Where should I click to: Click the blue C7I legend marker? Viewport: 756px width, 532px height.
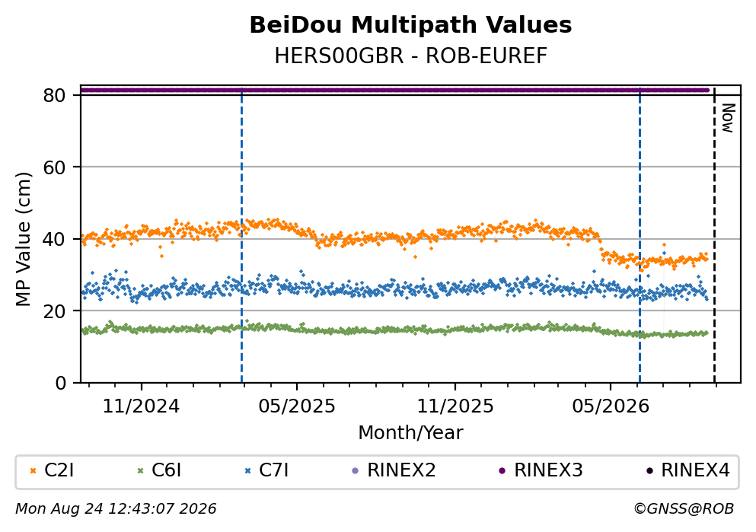248,471
